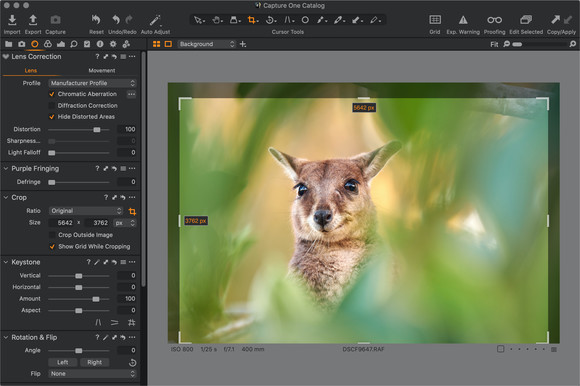Uncheck Chromatic Aberration checkbox
Viewport: 580px width, 386px height.
[x=52, y=94]
